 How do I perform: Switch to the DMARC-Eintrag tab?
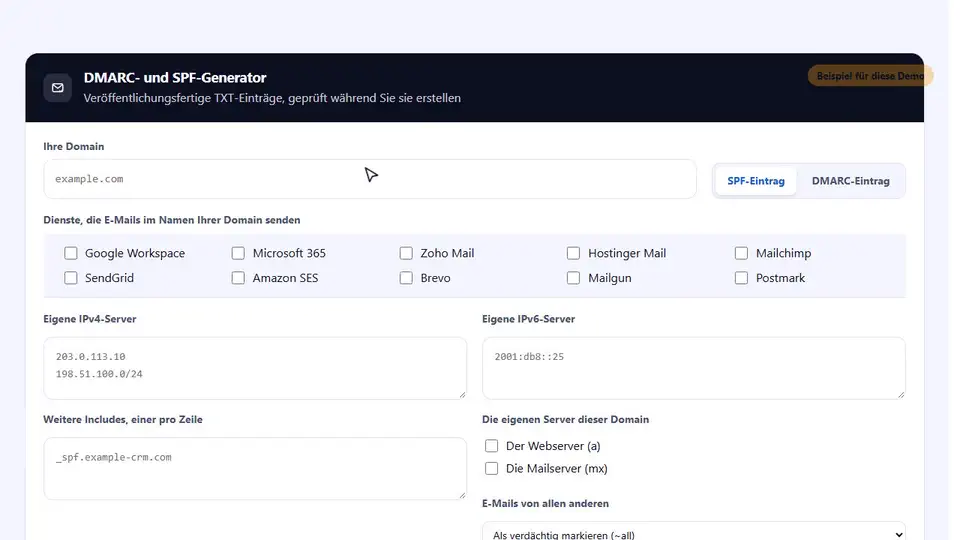850,181
